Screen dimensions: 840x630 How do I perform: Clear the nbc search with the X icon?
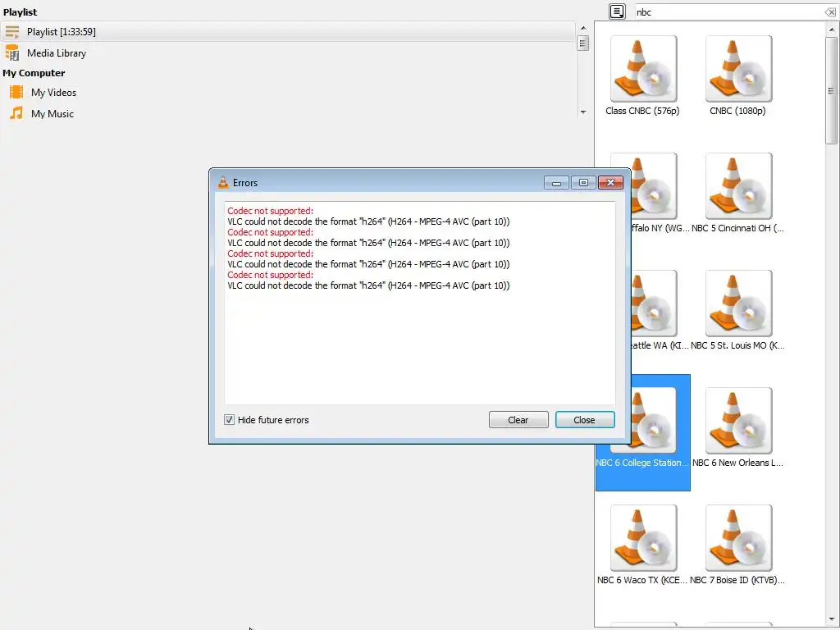830,11
